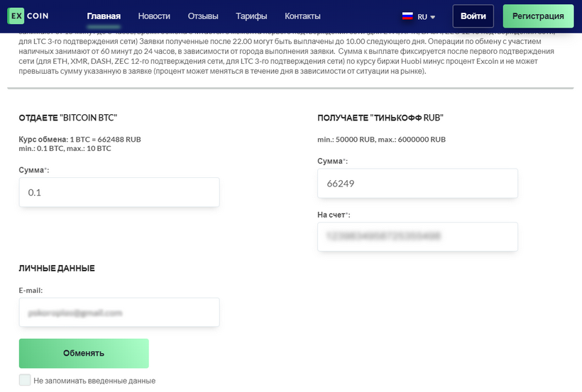Viewport: 582px width, 392px height.
Task: Click the E-mail: field label
Action: [31, 291]
